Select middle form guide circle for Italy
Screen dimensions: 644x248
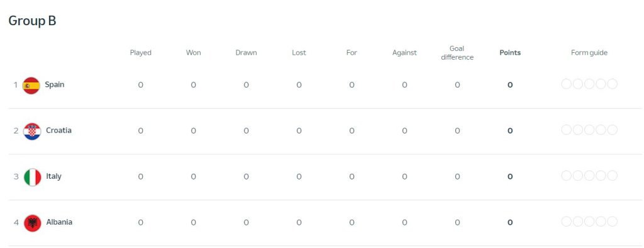(589, 176)
